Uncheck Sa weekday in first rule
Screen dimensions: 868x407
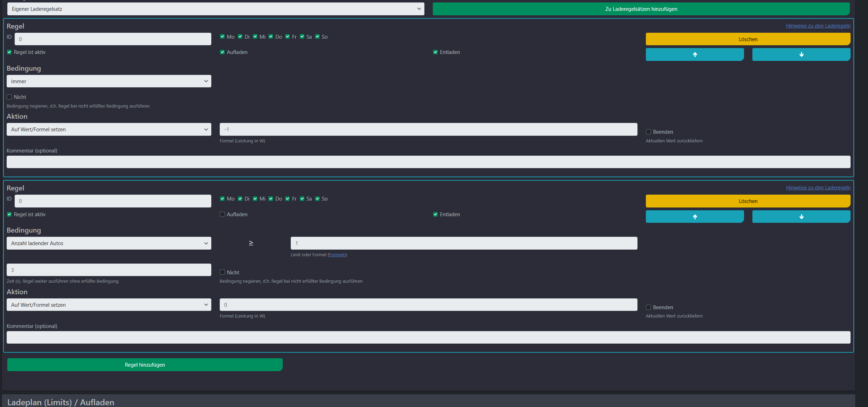coord(302,37)
